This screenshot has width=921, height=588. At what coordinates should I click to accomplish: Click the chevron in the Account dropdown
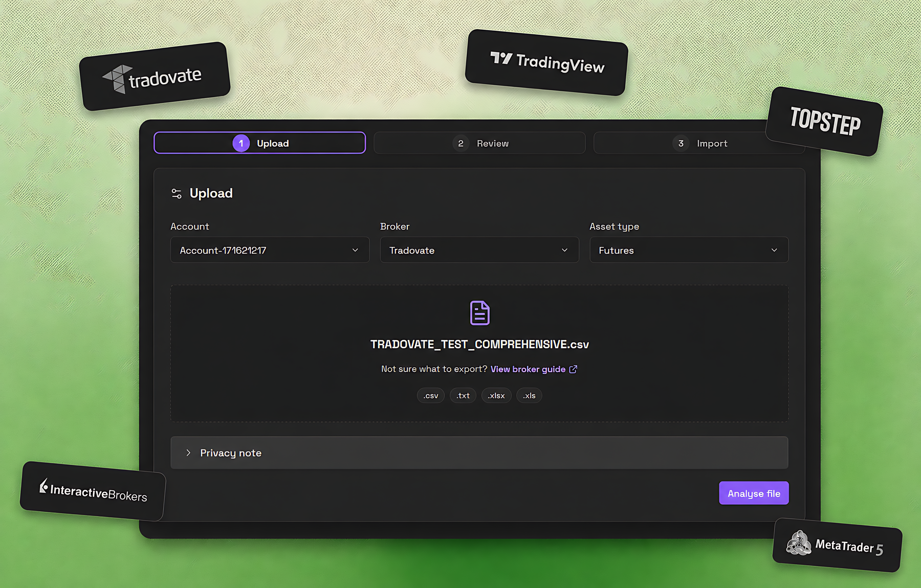355,250
